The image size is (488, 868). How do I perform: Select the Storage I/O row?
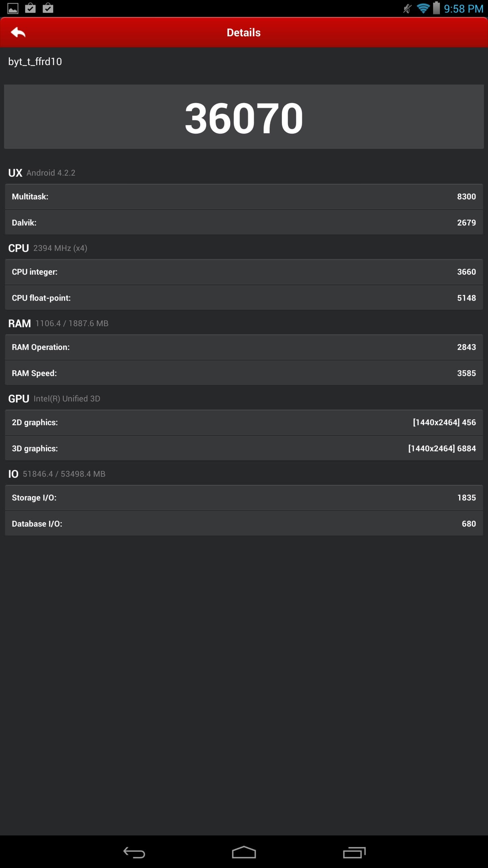tap(244, 498)
